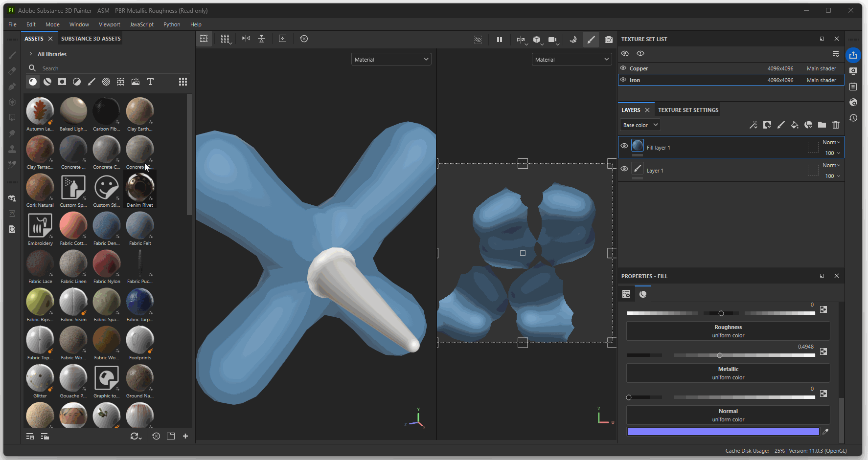Hide the Fill layer 1 layer
The height and width of the screenshot is (460, 868).
point(624,146)
